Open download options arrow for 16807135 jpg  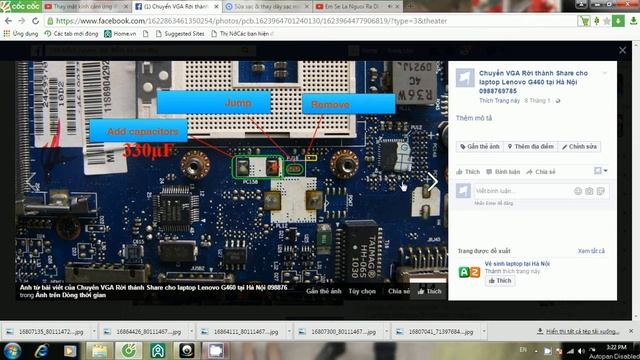click(94, 332)
